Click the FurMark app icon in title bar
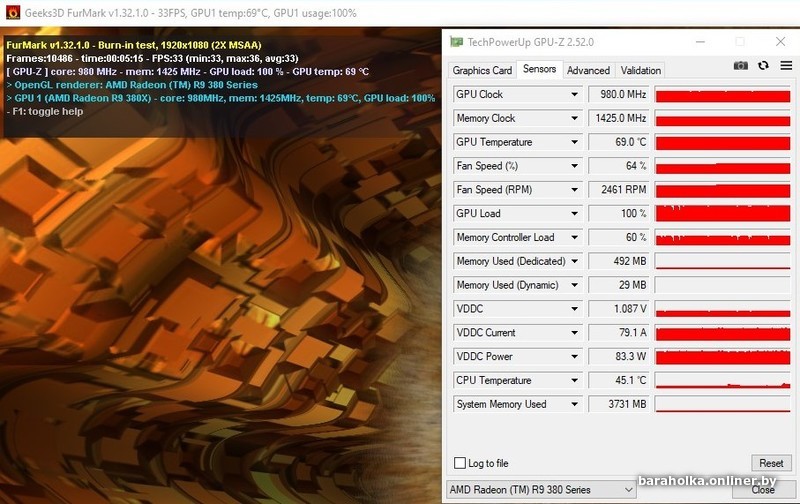800x504 pixels. pyautogui.click(x=13, y=13)
